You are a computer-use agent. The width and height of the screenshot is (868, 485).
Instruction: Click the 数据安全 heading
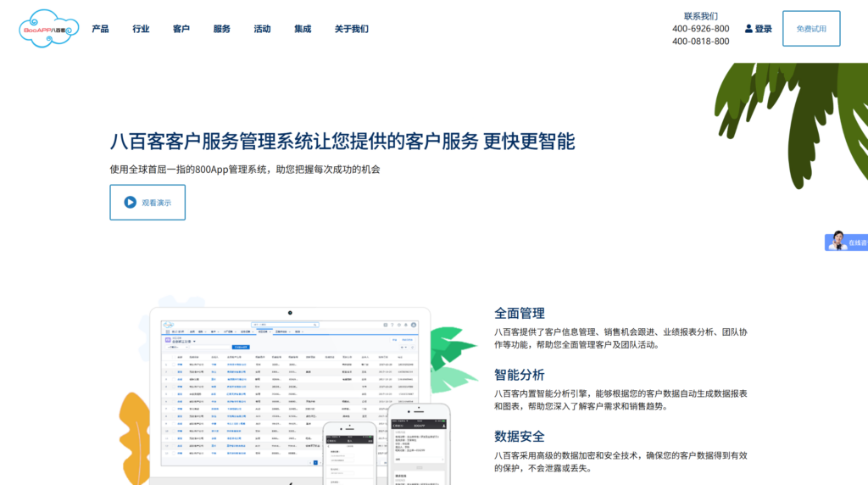tap(520, 437)
